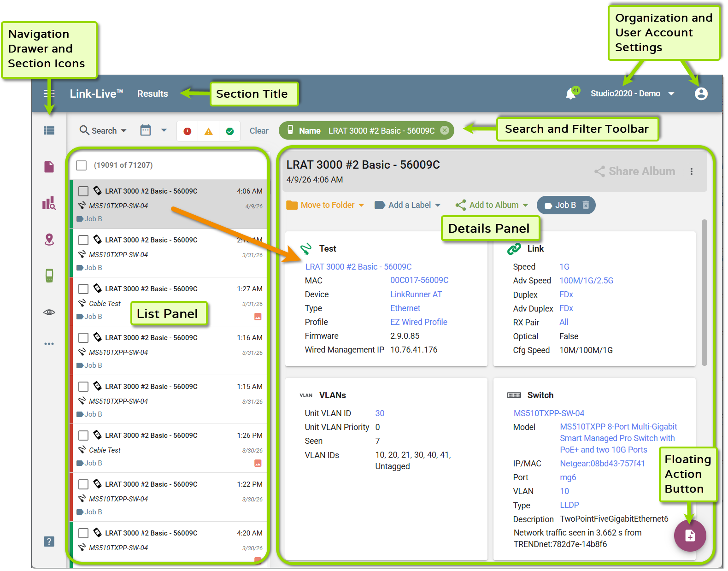Open the map location section icon
This screenshot has width=728, height=571.
[49, 239]
